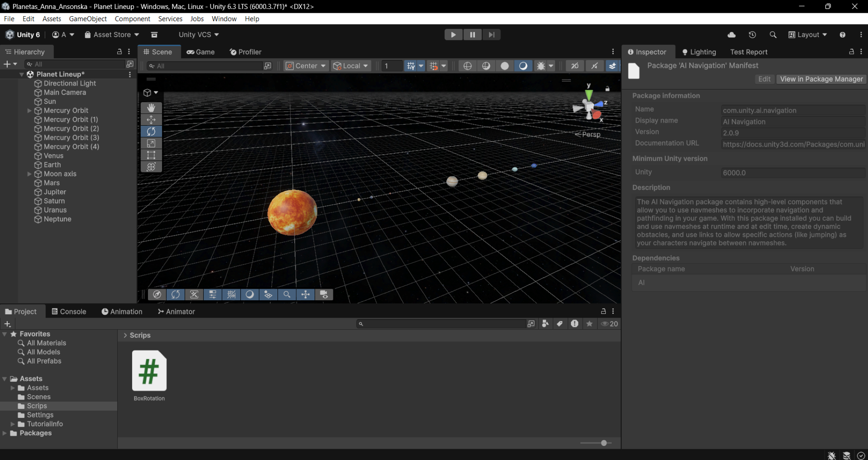
Task: Select the Rect transform tool
Action: (x=151, y=155)
